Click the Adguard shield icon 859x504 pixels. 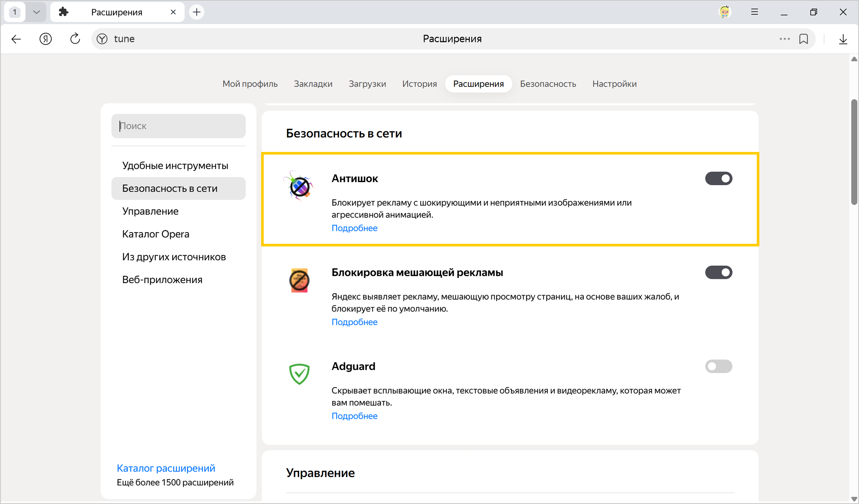pos(299,374)
